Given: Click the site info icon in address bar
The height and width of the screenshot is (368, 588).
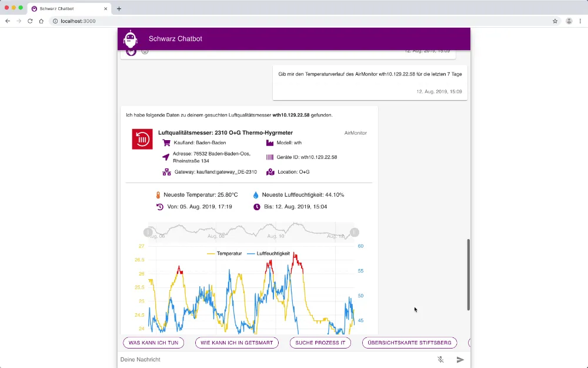Looking at the screenshot, I should coord(55,21).
